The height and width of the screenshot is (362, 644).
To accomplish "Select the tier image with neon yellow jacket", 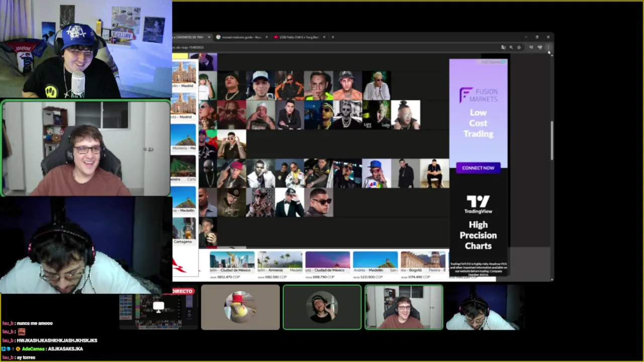I will tap(318, 85).
